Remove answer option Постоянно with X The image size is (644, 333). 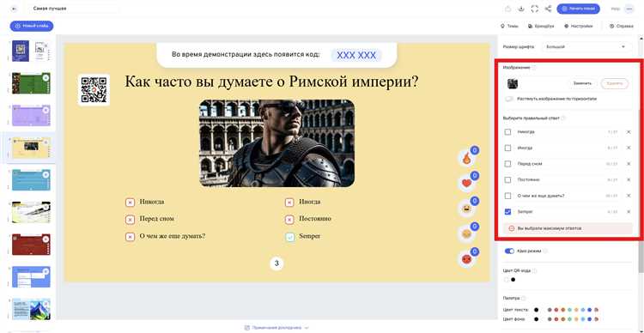pos(629,180)
